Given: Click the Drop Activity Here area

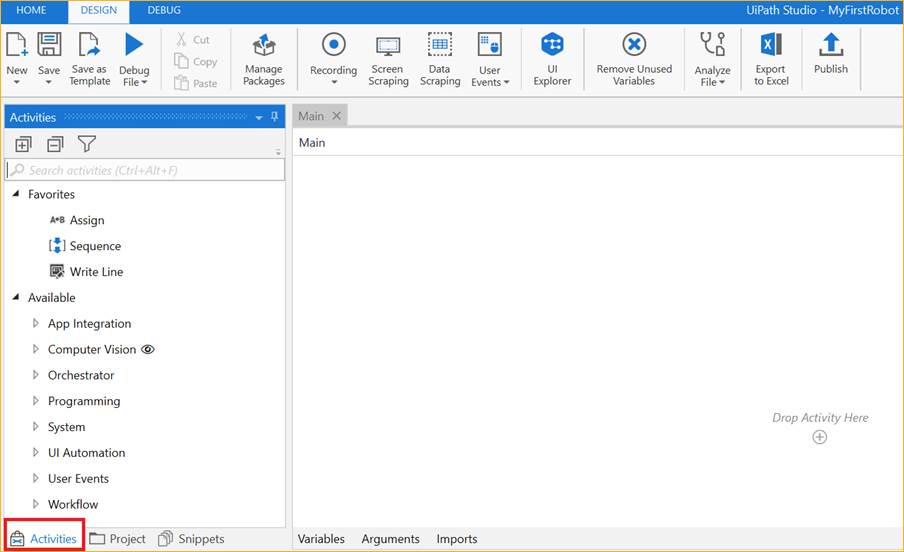Looking at the screenshot, I should click(820, 418).
